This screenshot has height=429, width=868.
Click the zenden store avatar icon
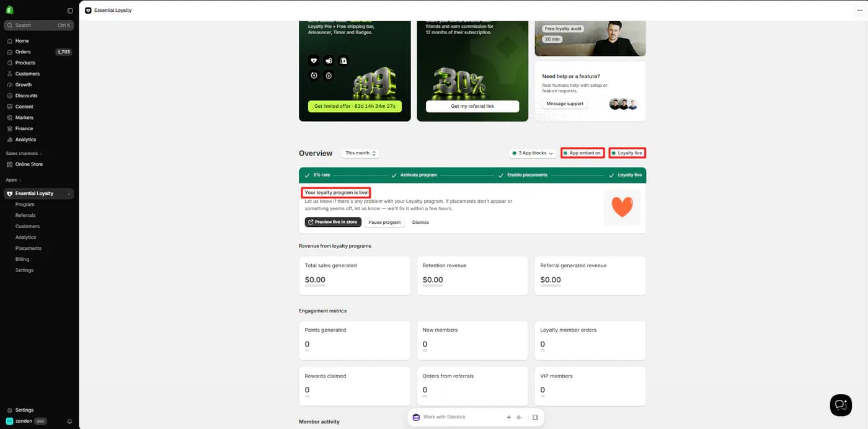point(9,421)
